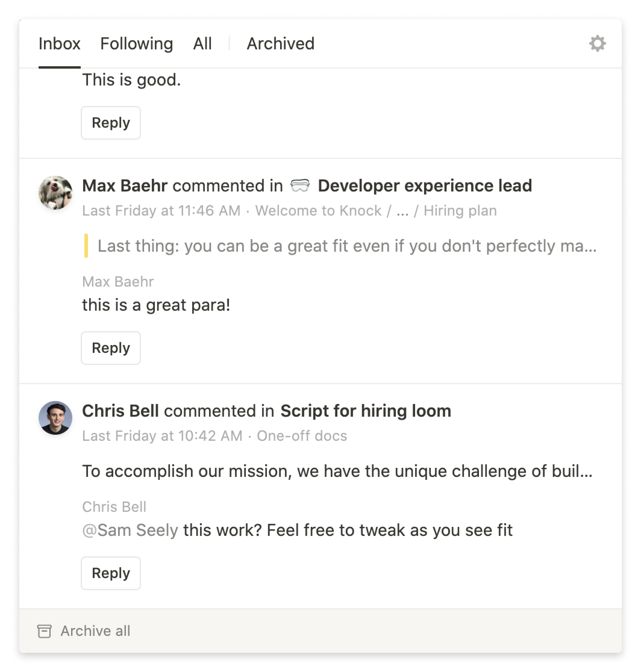Click the archive box icon next to Archive all
The height and width of the screenshot is (672, 641).
pos(45,630)
